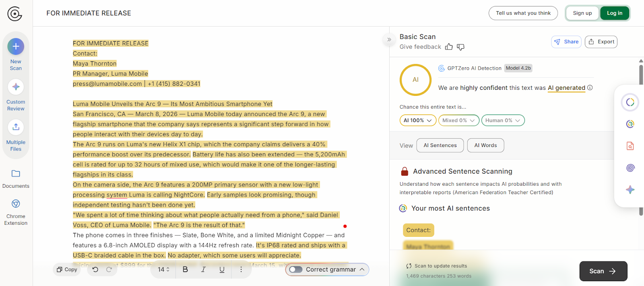Screen dimensions: 644x286
Task: Click the Share button
Action: click(566, 42)
